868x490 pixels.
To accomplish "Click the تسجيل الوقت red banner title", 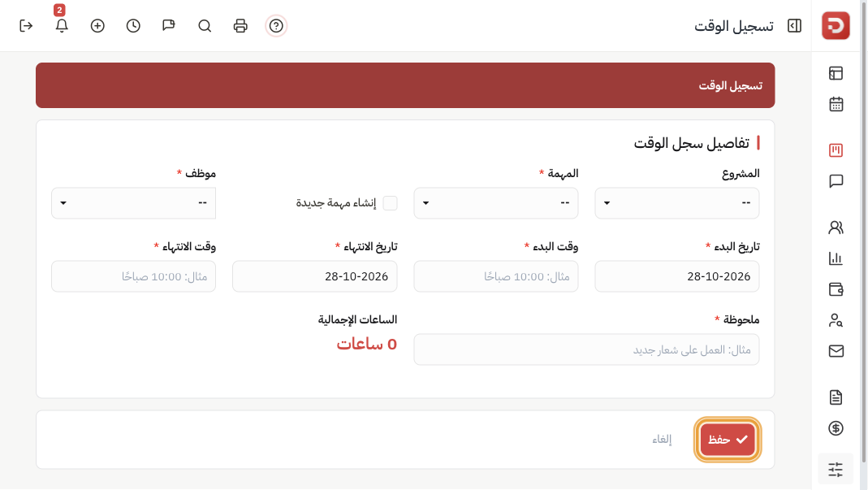I will tap(730, 85).
